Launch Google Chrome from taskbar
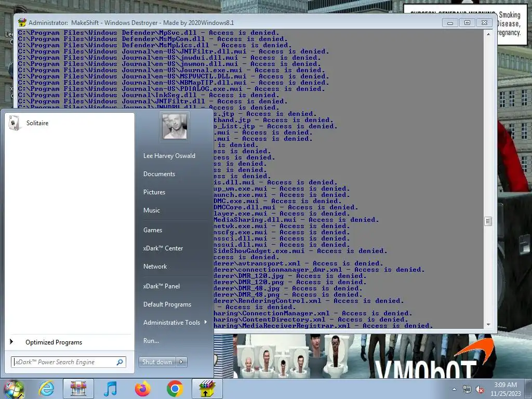 tap(175, 389)
